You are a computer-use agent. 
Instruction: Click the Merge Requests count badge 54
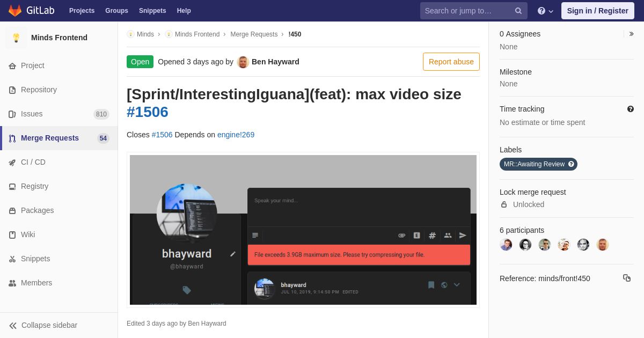pyautogui.click(x=103, y=138)
